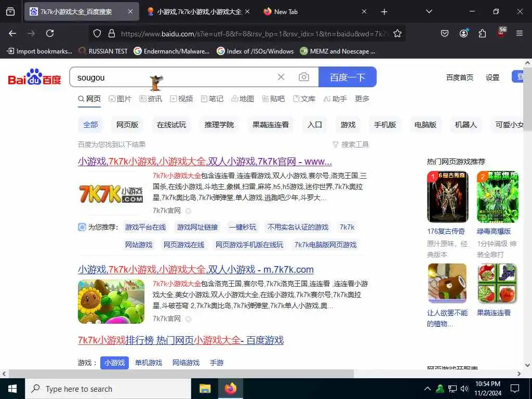Select 网络游戏 game category
This screenshot has width=532, height=399.
185,363
